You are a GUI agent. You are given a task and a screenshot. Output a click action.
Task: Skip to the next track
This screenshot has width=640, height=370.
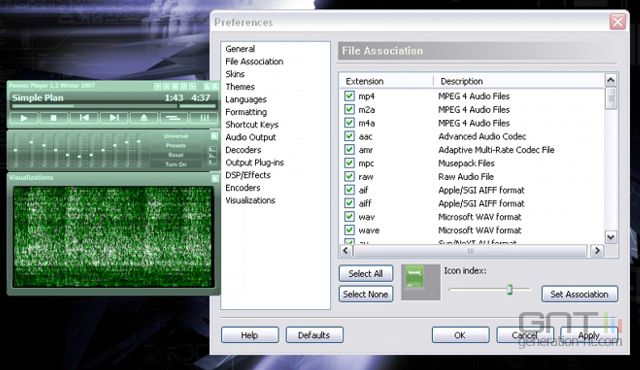click(x=114, y=118)
